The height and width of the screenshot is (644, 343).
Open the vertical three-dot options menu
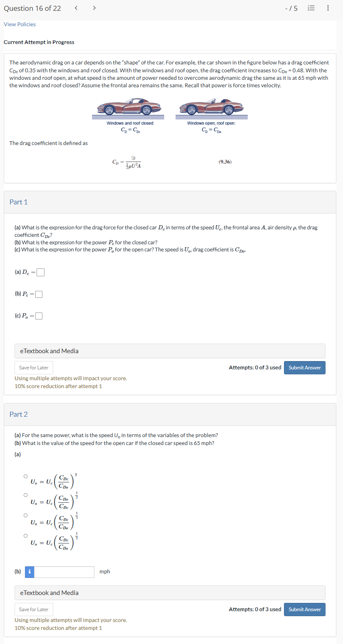pyautogui.click(x=328, y=8)
